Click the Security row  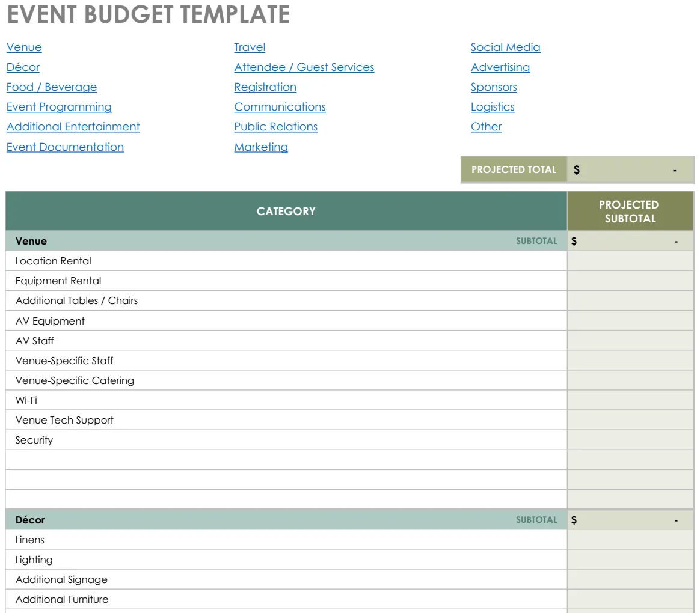[x=286, y=440]
